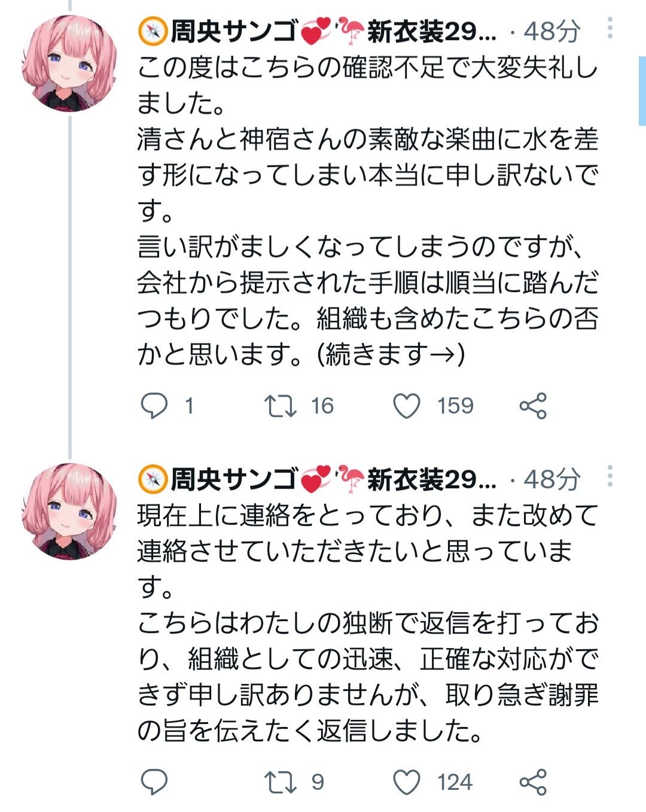Image resolution: width=646 pixels, height=812 pixels.
Task: Retweet the second tweet with 9 retweets
Action: click(x=281, y=782)
